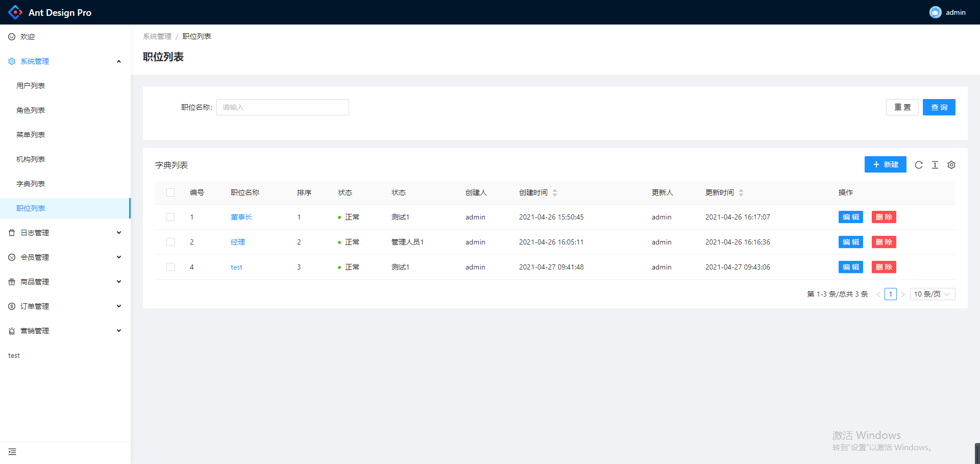Click the 第 1-3 条/总共 3 条 text
This screenshot has width=980, height=464.
coord(838,294)
